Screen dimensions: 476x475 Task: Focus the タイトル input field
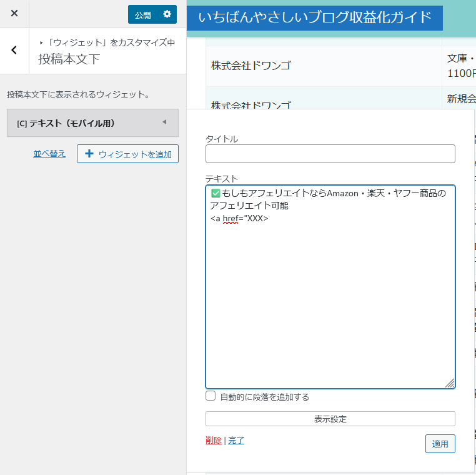[x=330, y=154]
